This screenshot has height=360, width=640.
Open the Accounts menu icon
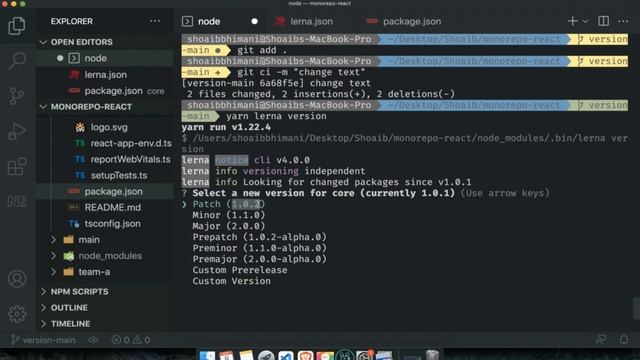point(17,279)
